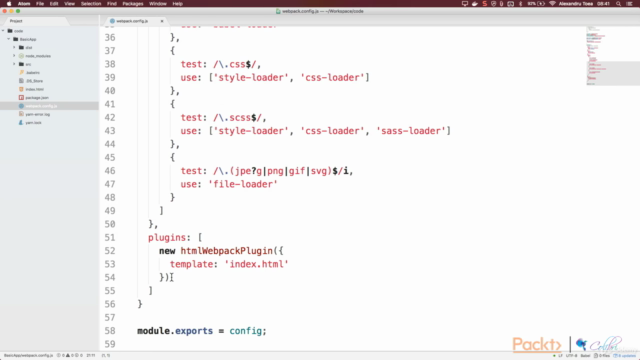
Task: Open the Window menu
Action: coord(158,4)
